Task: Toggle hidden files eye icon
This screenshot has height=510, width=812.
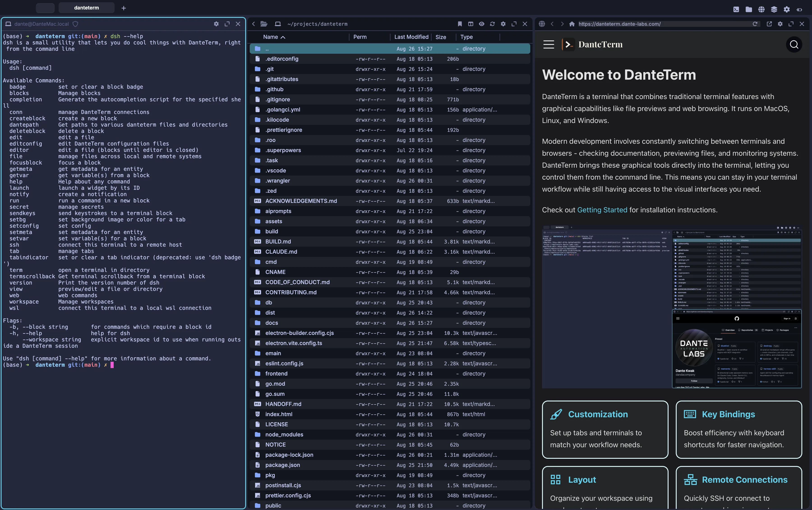Action: [x=482, y=24]
